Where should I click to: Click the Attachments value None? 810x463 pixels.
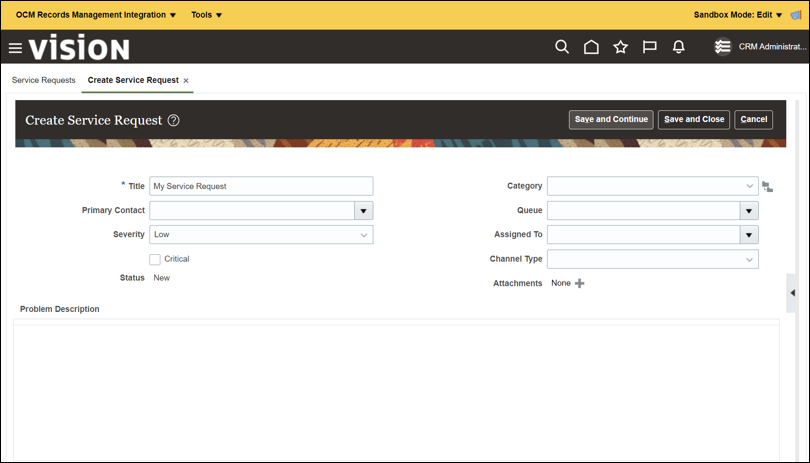point(561,283)
